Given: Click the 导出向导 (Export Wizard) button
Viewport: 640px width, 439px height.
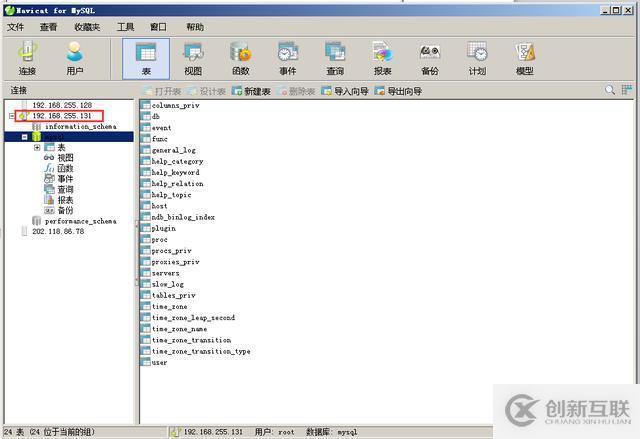Looking at the screenshot, I should (398, 91).
